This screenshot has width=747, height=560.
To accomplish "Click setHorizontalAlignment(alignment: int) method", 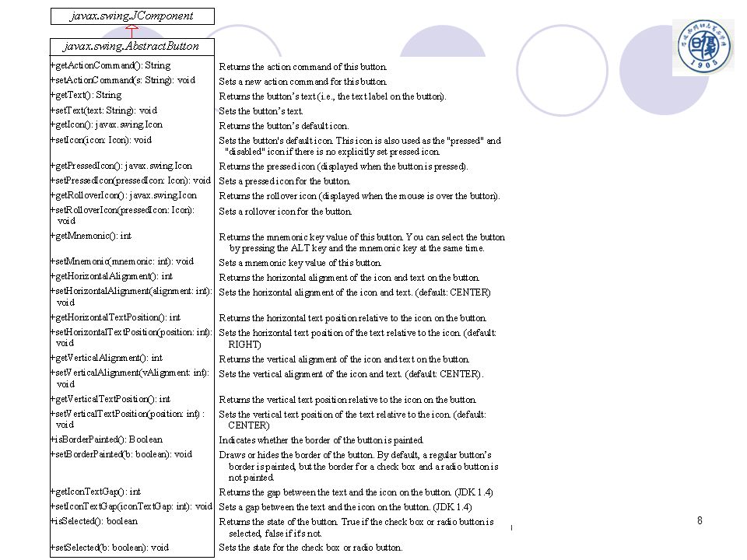I will pyautogui.click(x=132, y=296).
